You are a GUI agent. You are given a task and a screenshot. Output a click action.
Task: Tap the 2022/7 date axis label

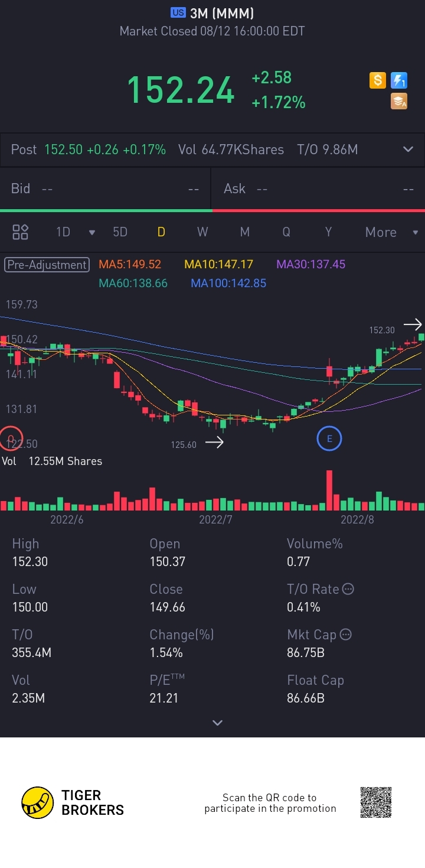[215, 519]
